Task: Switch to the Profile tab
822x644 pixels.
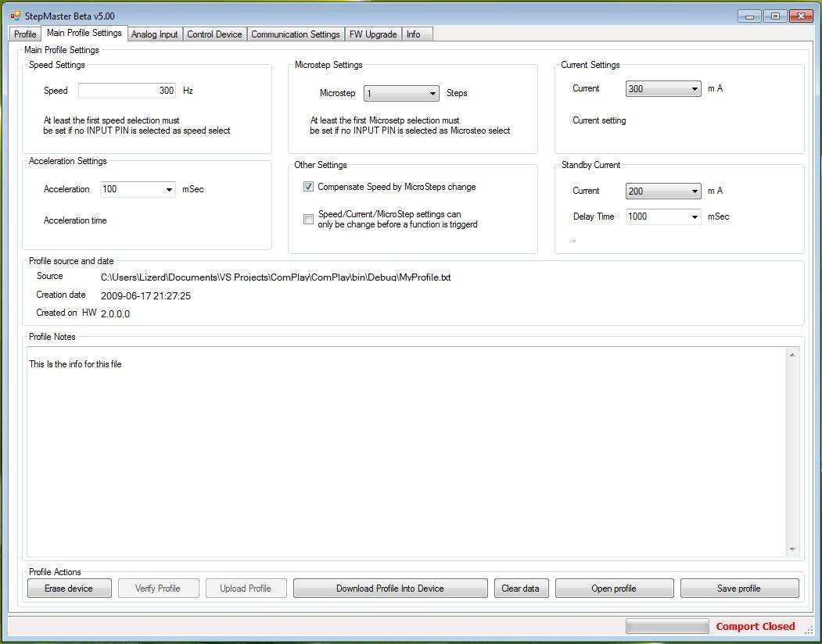Action: point(25,34)
